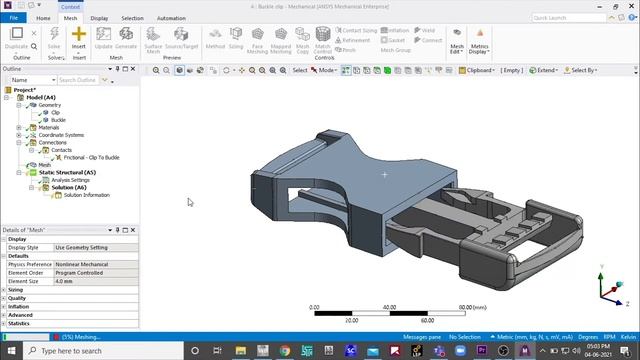Image resolution: width=640 pixels, height=360 pixels.
Task: Switch to the Selection ribbon tab
Action: click(132, 18)
